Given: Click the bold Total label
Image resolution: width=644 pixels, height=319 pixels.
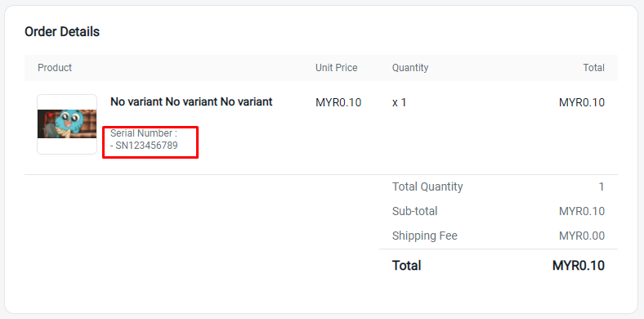Looking at the screenshot, I should pyautogui.click(x=407, y=266).
